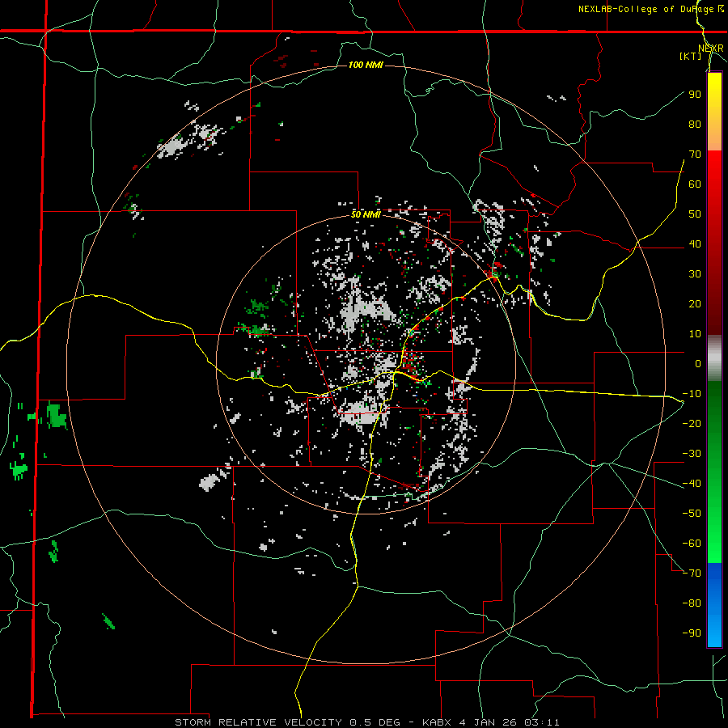Click the 80 value on the velocity scale
The image size is (728, 728).
(695, 125)
